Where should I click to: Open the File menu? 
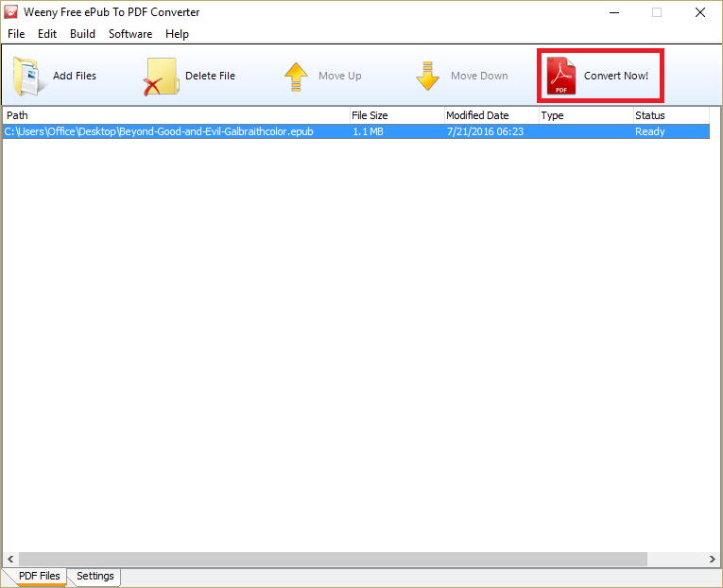point(16,34)
